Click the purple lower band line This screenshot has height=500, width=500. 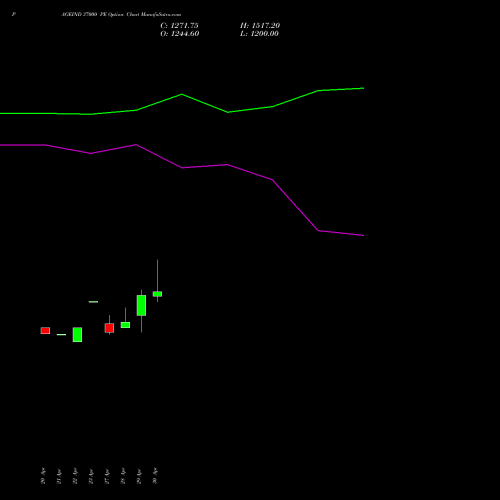click(x=182, y=167)
